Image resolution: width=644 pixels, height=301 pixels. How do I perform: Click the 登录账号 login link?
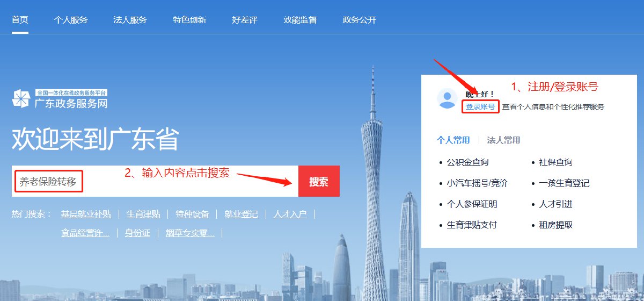(480, 106)
